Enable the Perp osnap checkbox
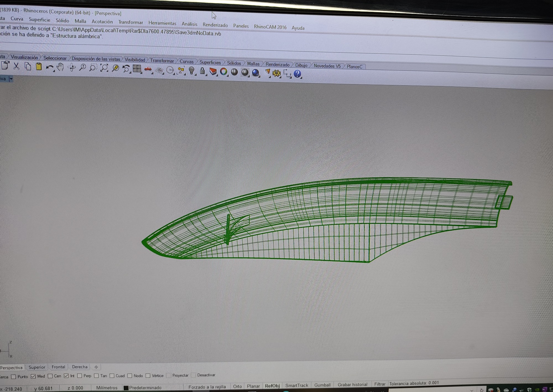 [x=80, y=376]
